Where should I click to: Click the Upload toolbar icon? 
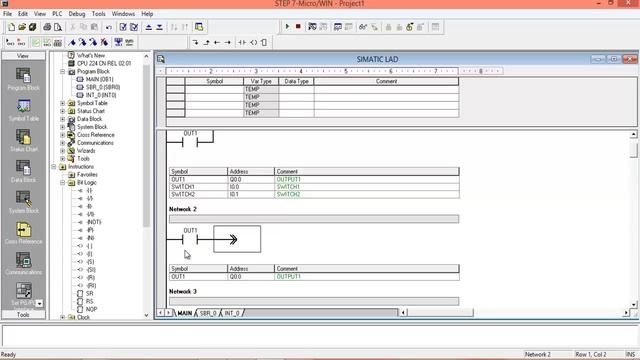click(149, 27)
